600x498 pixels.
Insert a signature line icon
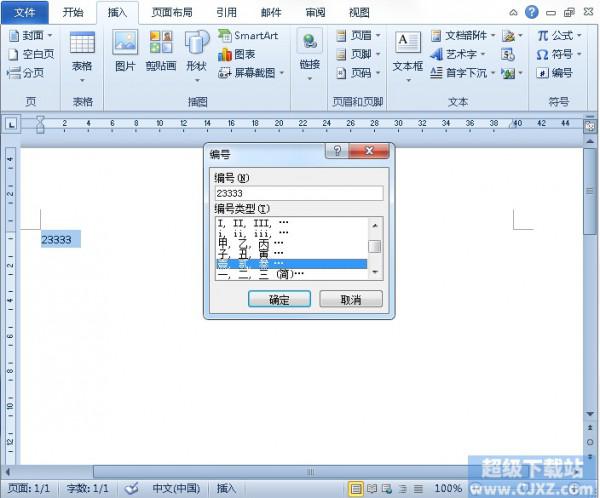tap(509, 36)
